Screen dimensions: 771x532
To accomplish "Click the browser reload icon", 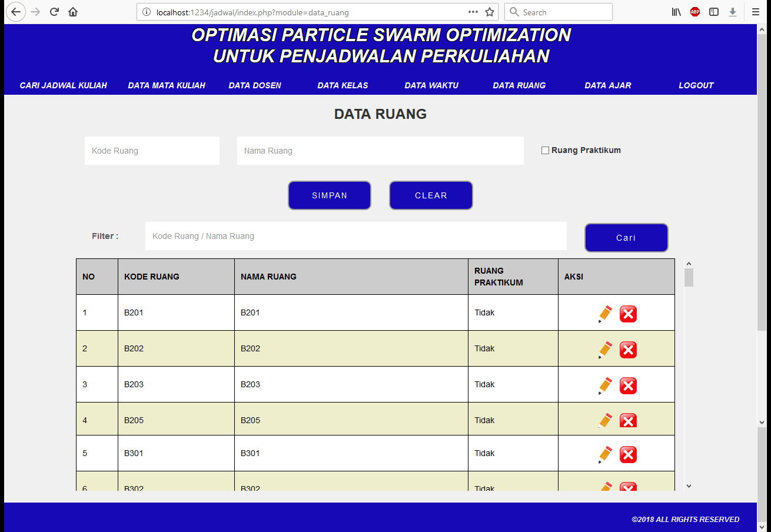I will 54,12.
